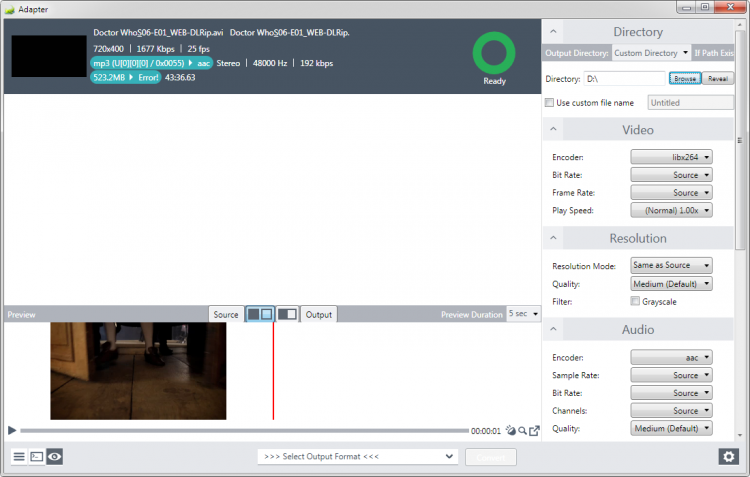This screenshot has width=750, height=477.
Task: Click the '48000 Hz' sample rate text
Action: pyautogui.click(x=270, y=63)
